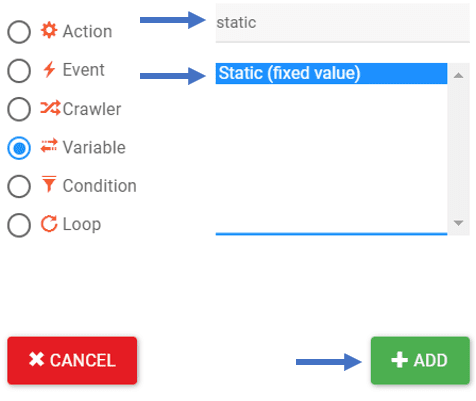Image resolution: width=476 pixels, height=401 pixels.
Task: Click the circular arrow Loop icon
Action: click(49, 223)
